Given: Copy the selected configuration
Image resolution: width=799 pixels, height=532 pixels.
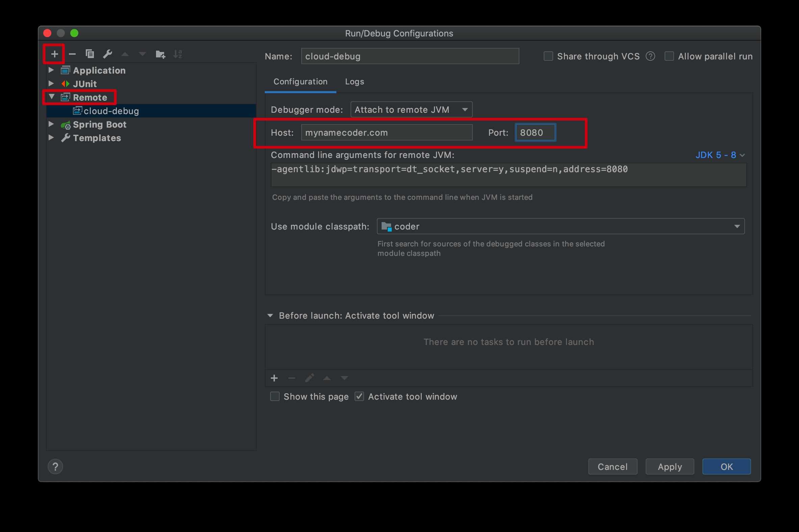Looking at the screenshot, I should [x=89, y=54].
